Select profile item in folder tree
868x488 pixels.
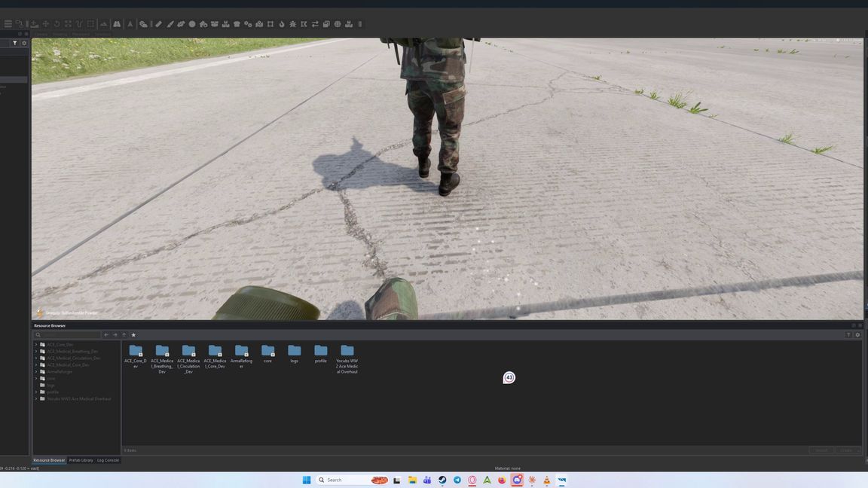[x=53, y=392]
